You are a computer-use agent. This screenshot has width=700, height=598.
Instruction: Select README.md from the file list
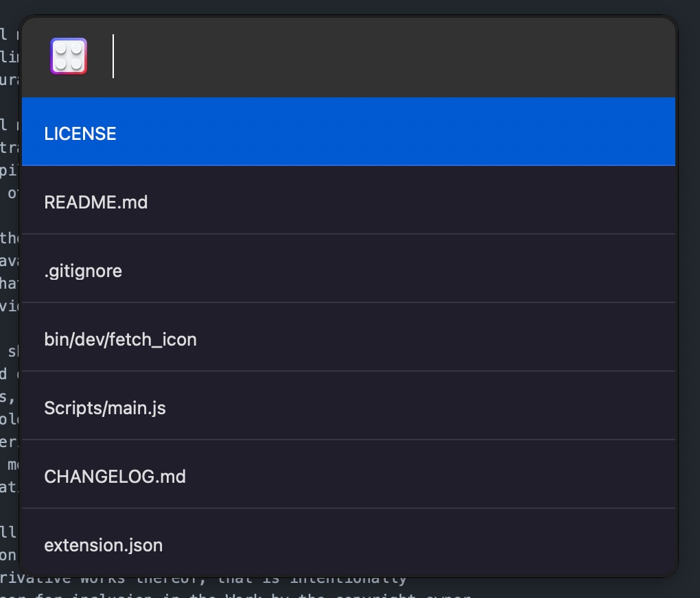coord(348,200)
